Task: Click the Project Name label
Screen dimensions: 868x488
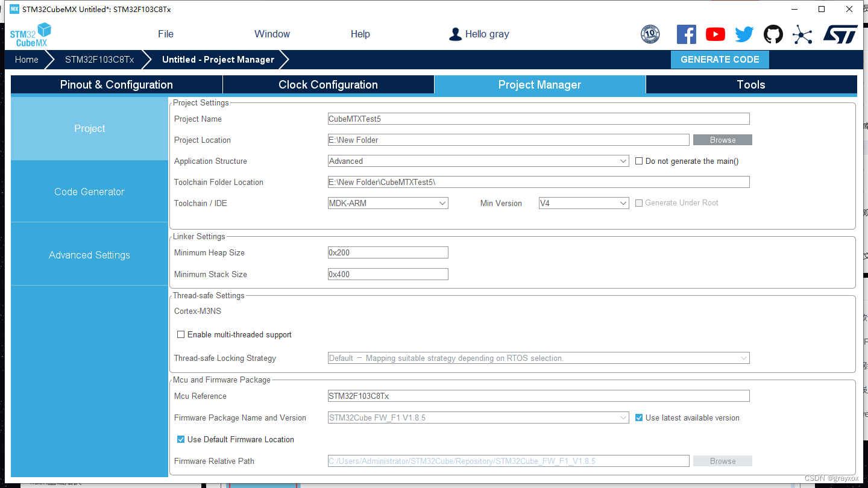Action: pos(198,119)
